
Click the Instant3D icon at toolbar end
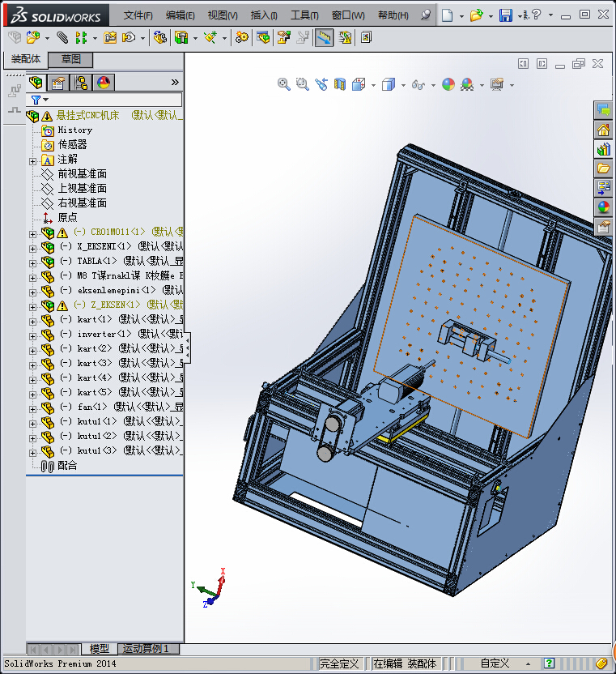366,38
